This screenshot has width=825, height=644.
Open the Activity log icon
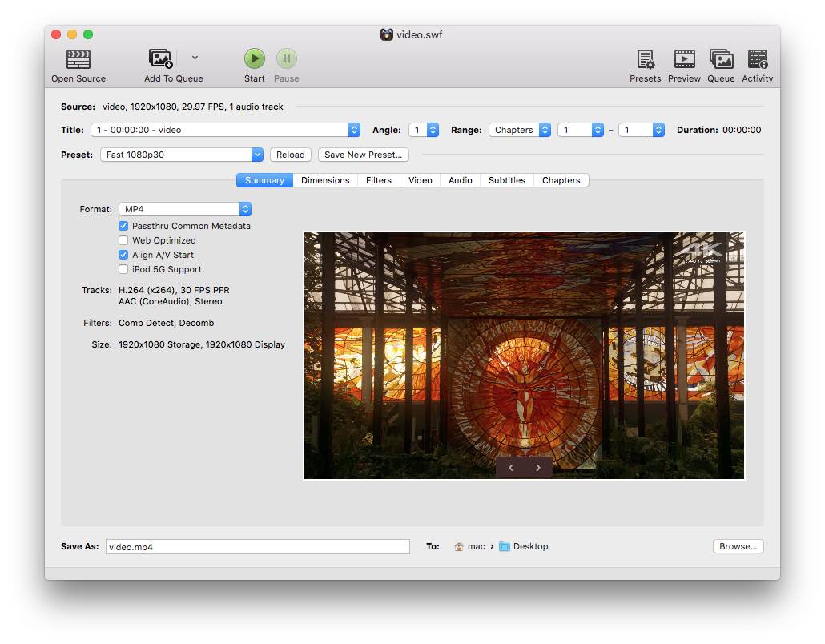coord(757,59)
